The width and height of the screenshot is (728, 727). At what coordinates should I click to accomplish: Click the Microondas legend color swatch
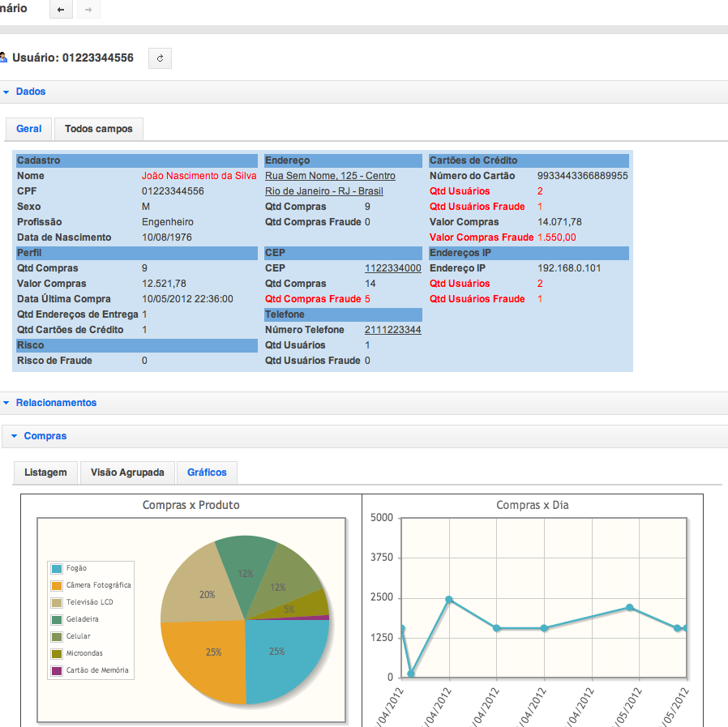point(57,653)
